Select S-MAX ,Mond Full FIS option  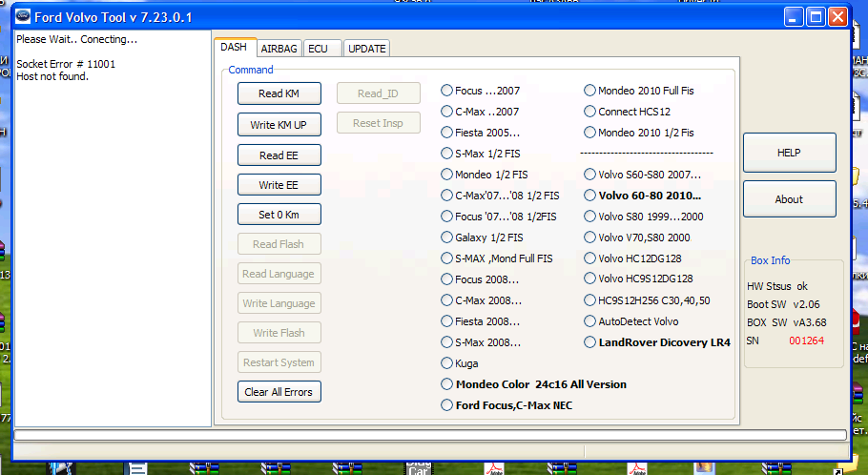[497, 258]
